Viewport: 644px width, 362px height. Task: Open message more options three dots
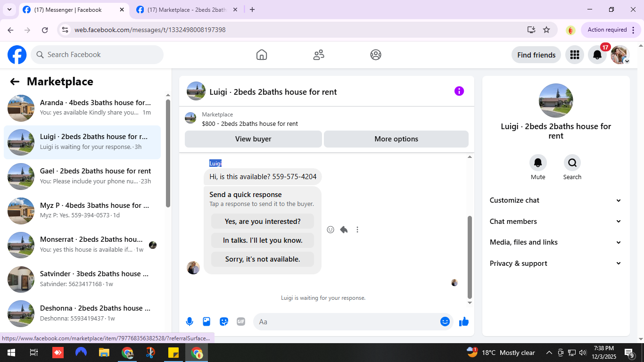click(357, 230)
